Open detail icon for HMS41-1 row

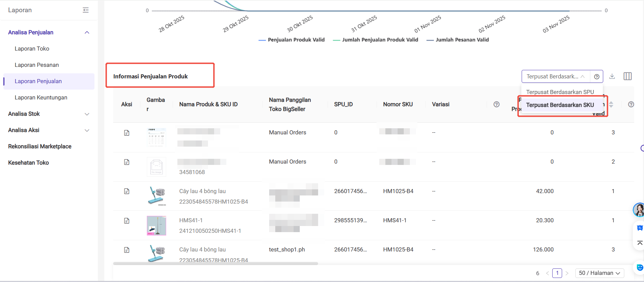(x=127, y=221)
